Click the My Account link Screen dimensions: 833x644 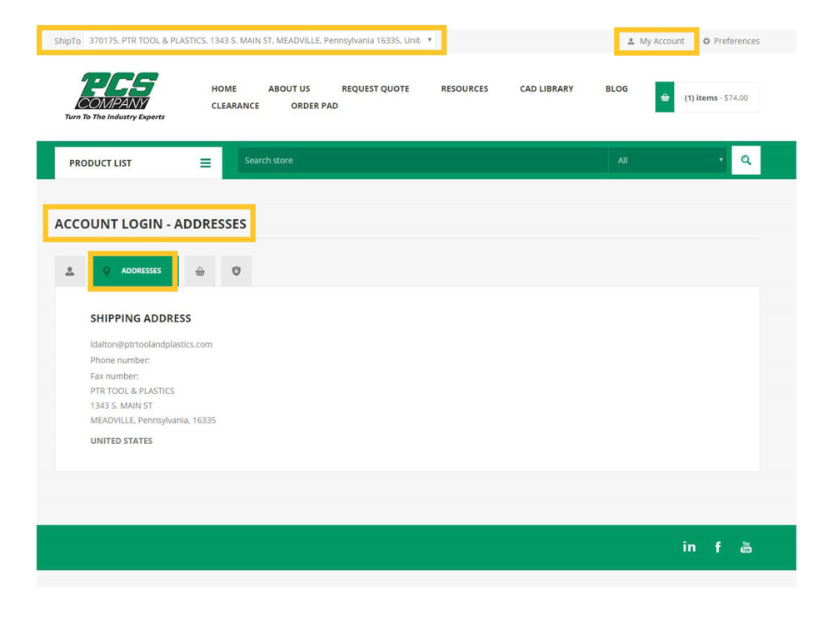point(656,41)
